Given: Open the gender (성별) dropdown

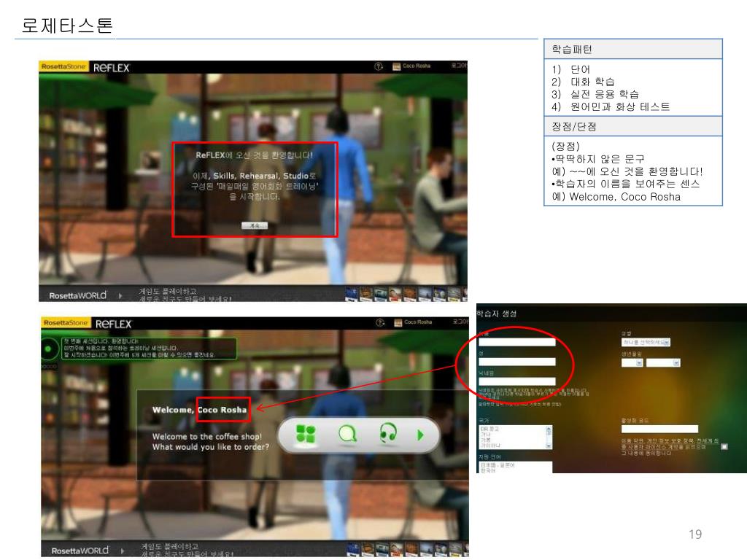Looking at the screenshot, I should pyautogui.click(x=646, y=343).
